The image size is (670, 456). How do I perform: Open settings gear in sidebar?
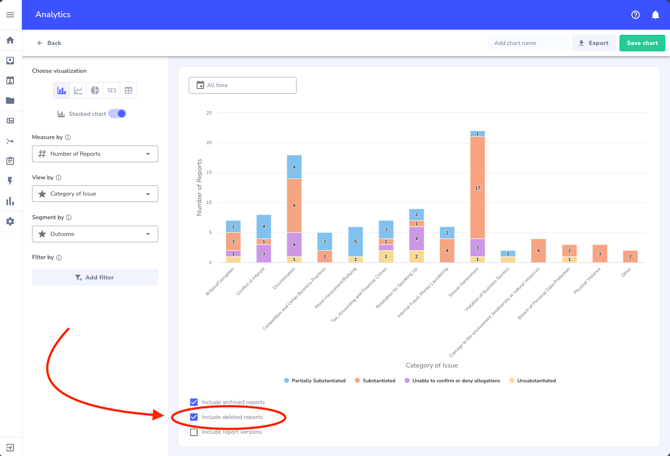(10, 221)
